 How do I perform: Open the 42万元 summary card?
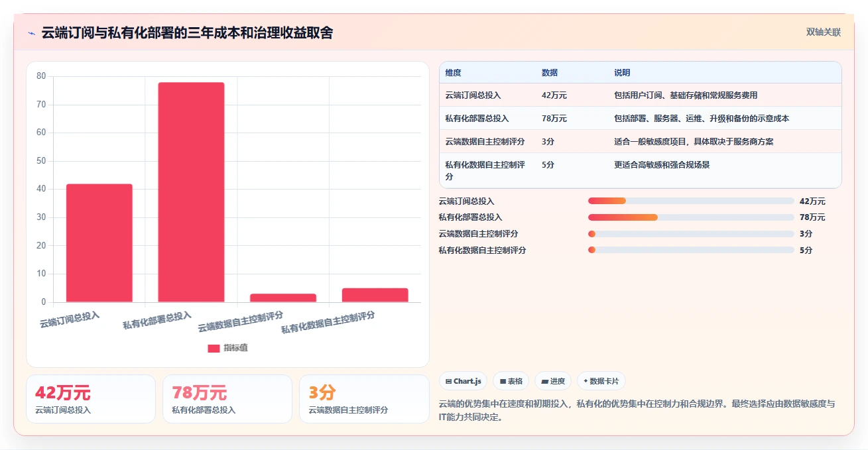pos(91,399)
